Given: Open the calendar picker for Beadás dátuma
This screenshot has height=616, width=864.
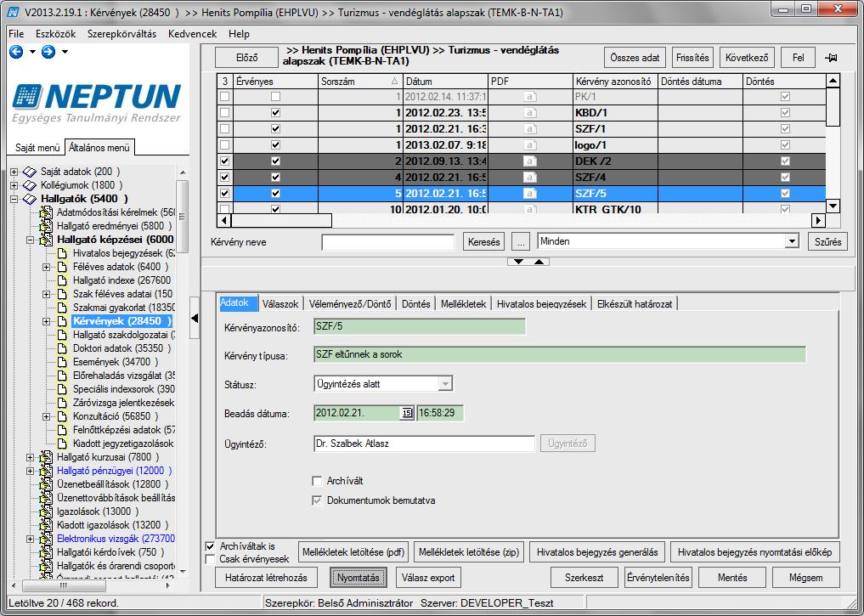Looking at the screenshot, I should tap(407, 413).
